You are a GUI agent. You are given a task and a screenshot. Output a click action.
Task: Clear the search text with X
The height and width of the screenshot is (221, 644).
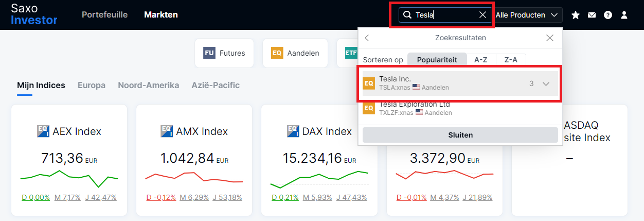pos(482,15)
